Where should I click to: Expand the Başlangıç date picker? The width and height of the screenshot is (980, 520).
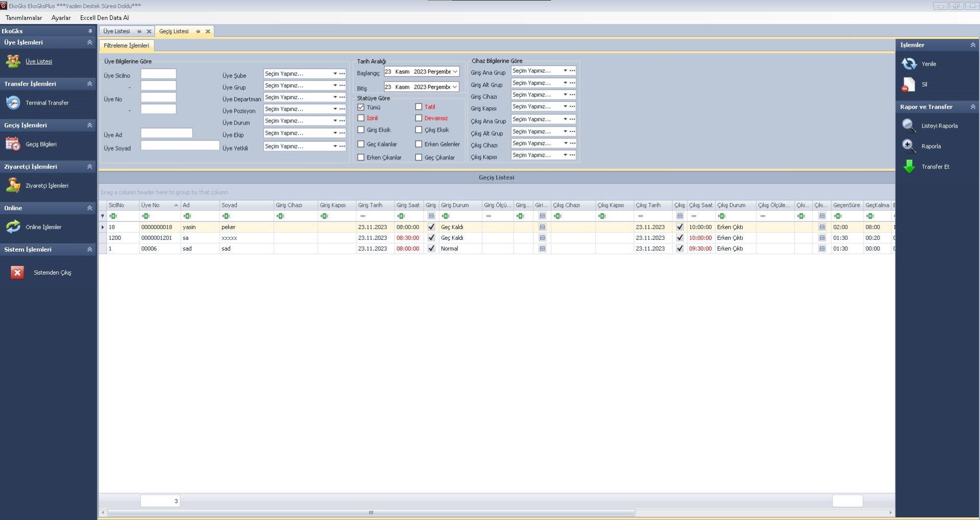click(x=455, y=72)
